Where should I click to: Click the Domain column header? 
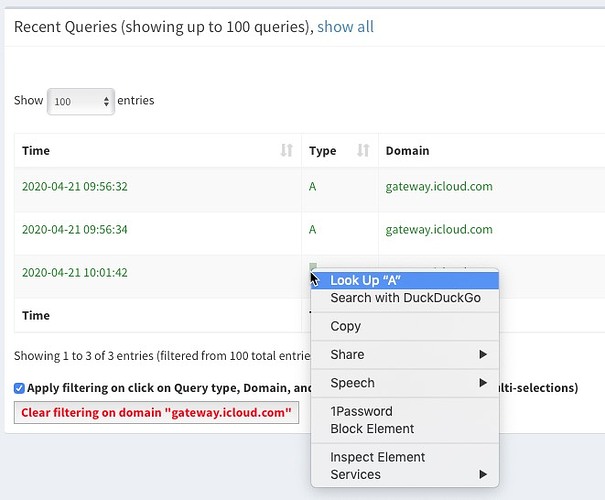coord(407,151)
